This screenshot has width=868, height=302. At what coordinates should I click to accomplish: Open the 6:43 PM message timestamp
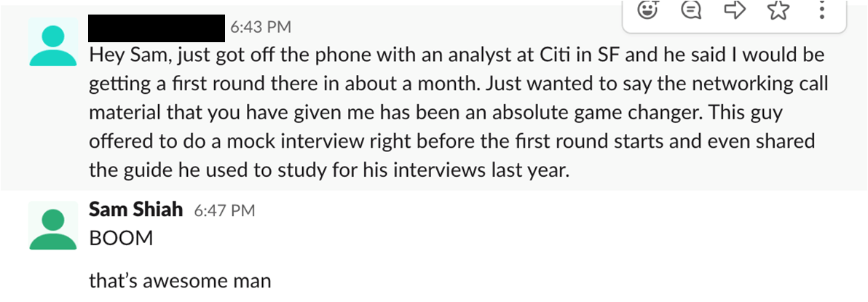(x=261, y=27)
